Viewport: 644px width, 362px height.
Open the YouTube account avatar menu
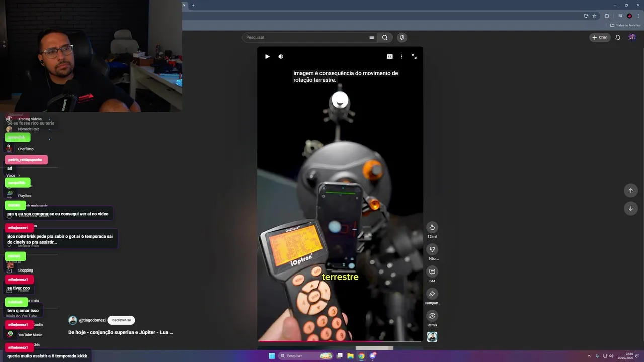632,37
